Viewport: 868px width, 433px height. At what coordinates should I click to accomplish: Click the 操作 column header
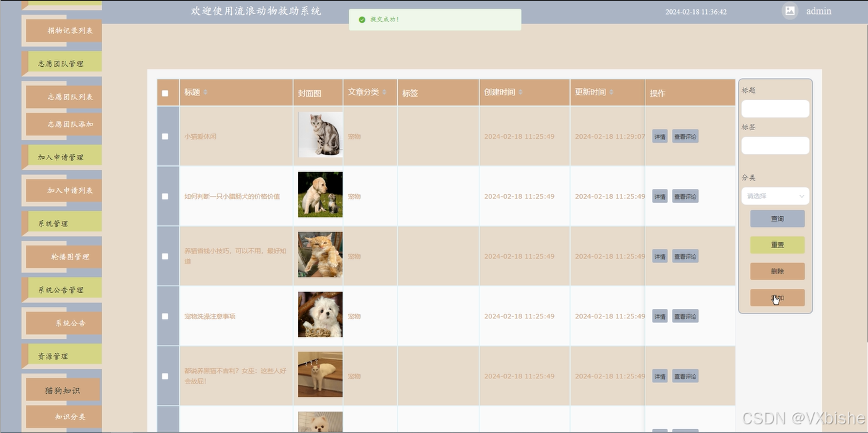[x=657, y=93]
